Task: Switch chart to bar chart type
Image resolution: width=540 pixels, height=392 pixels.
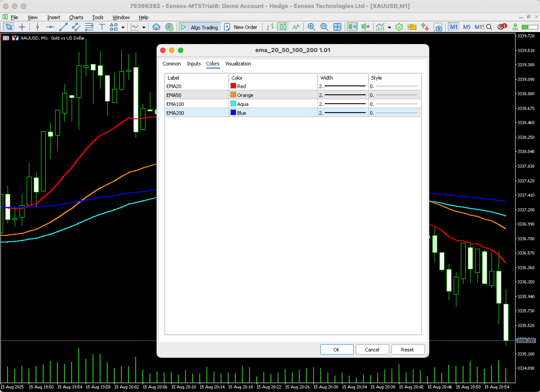Action: point(270,27)
